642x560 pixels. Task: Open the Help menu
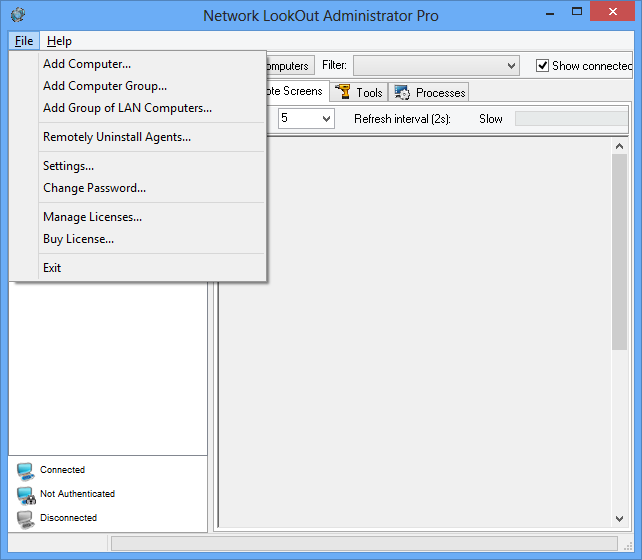(59, 41)
